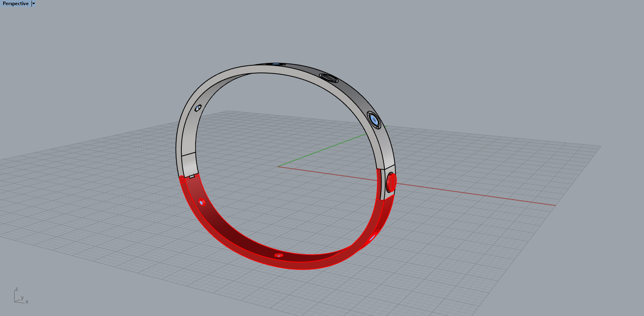Select the gem at bottom of red band
The width and height of the screenshot is (644, 316).
tap(279, 255)
